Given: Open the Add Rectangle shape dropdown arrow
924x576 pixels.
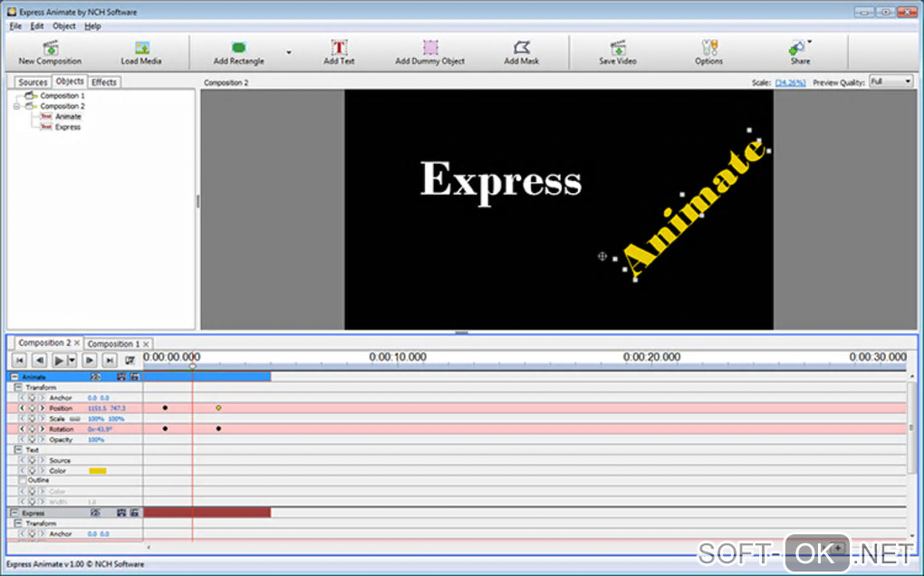Looking at the screenshot, I should 289,52.
